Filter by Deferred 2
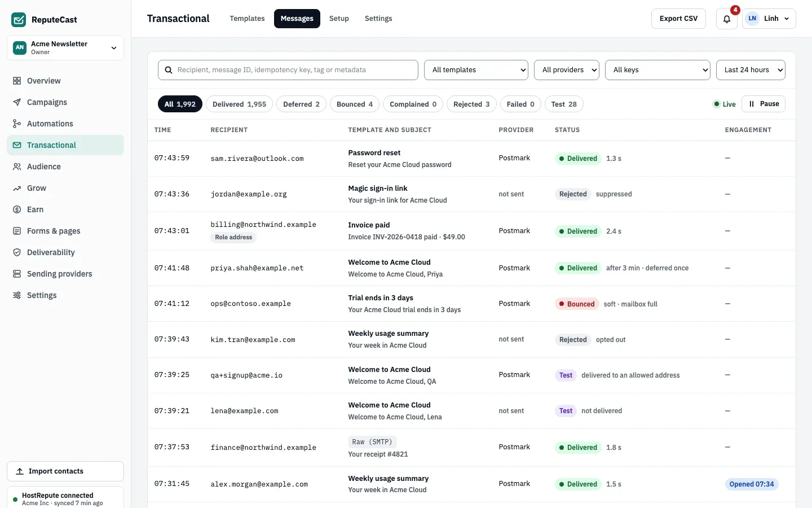This screenshot has width=812, height=508. click(301, 104)
